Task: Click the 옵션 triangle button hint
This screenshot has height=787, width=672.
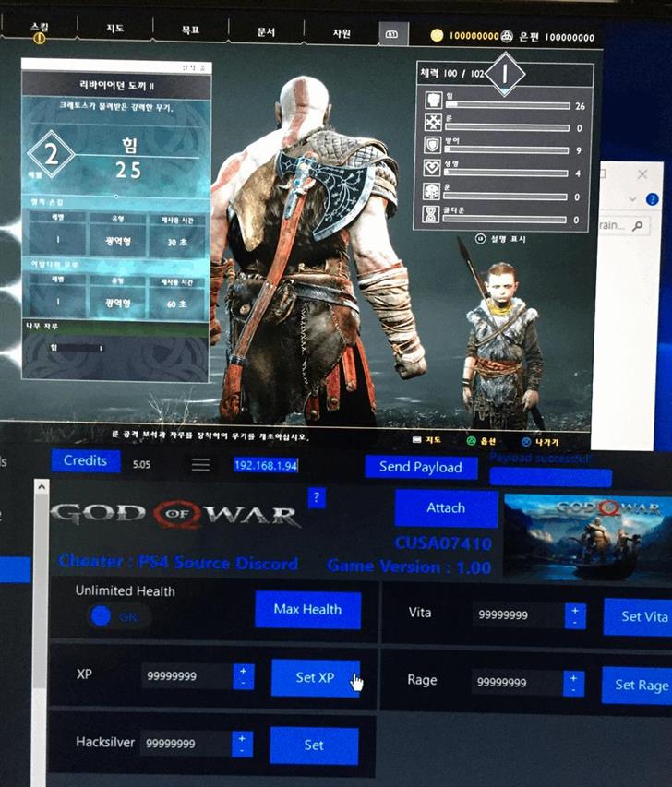Action: point(481,441)
